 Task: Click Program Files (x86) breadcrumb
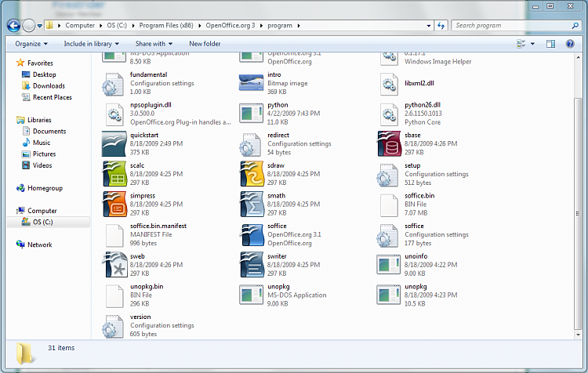[166, 26]
